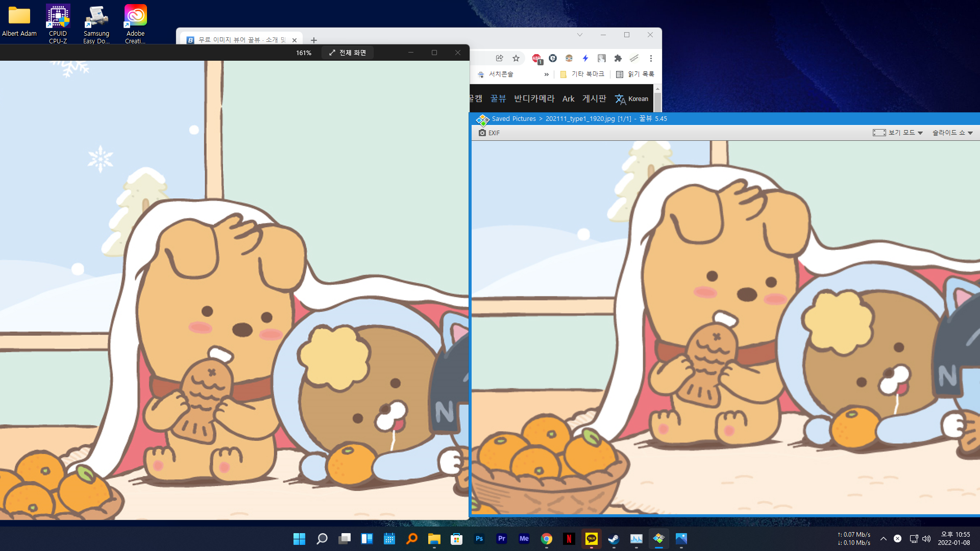Select the 꿀뷰 navigation tab
The height and width of the screenshot is (551, 980).
498,98
